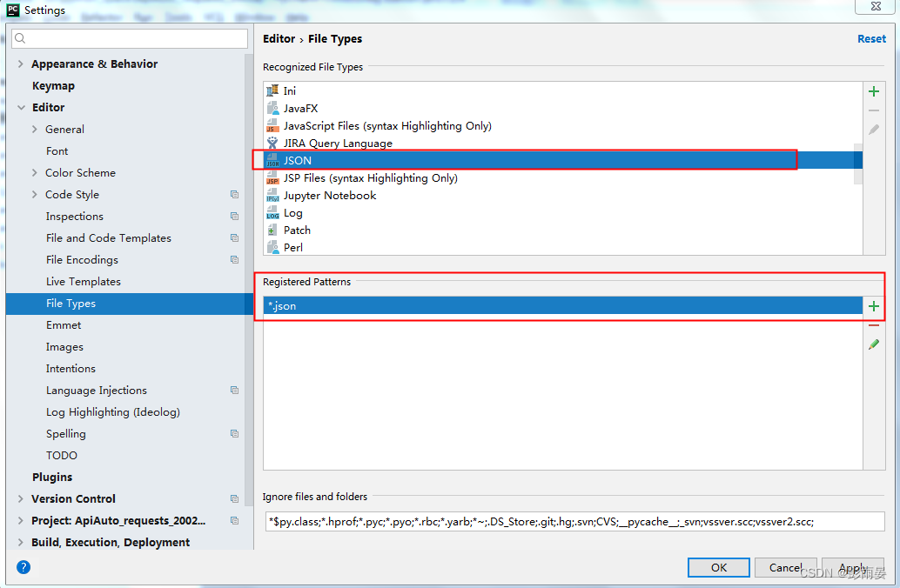Click the JSP Files type icon
This screenshot has width=900, height=588.
click(x=272, y=177)
